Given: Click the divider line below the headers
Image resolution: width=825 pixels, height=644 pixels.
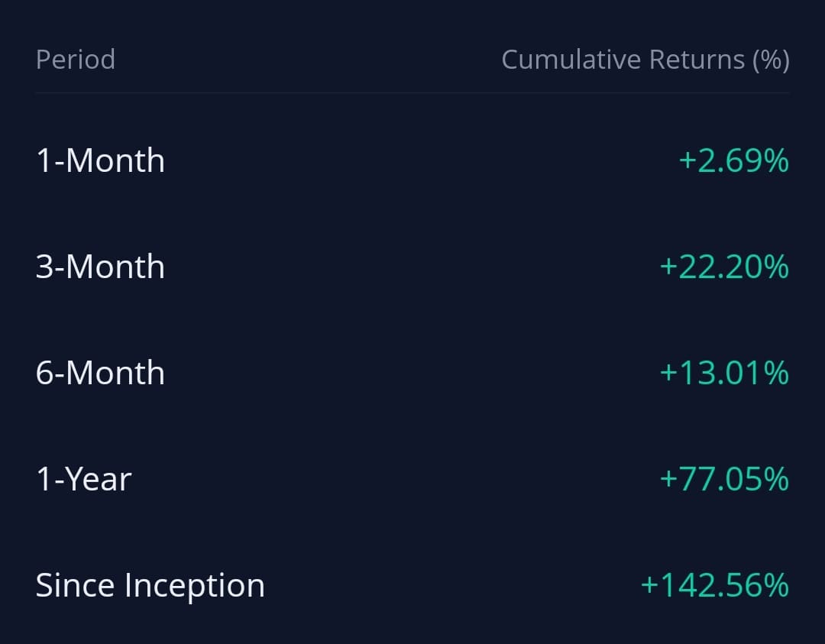Looking at the screenshot, I should tap(412, 93).
